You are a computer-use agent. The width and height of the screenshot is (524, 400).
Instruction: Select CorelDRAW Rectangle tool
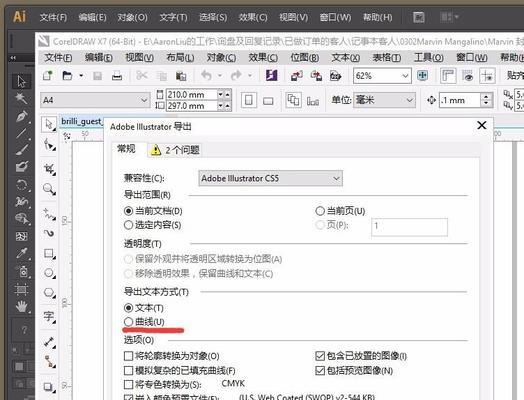[x=49, y=254]
